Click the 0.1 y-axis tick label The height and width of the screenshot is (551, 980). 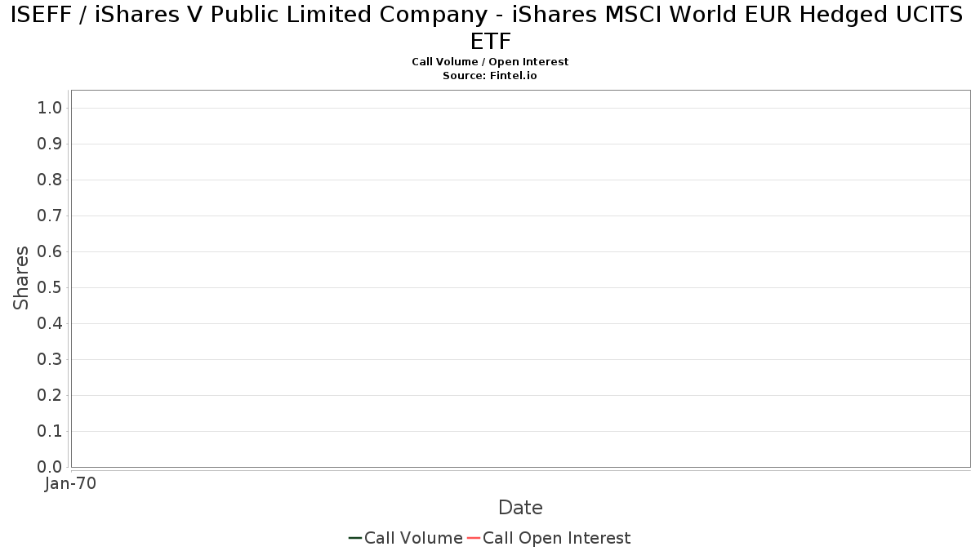50,431
